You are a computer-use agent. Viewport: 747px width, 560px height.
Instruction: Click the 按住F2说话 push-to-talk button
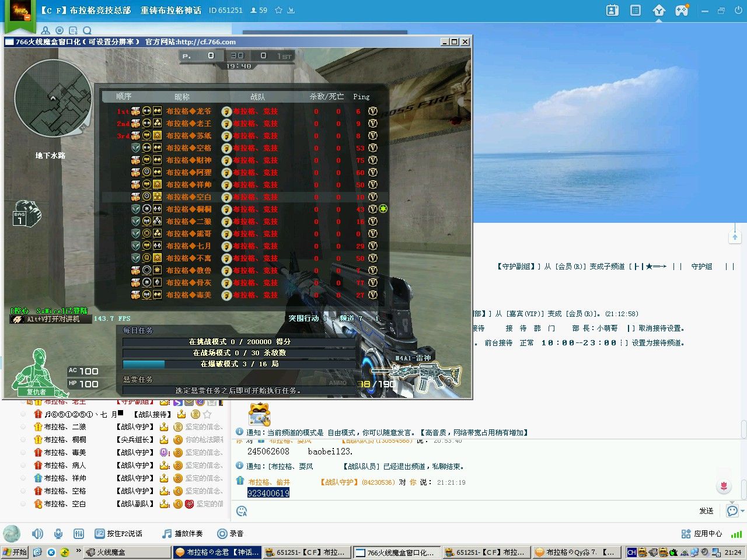click(x=118, y=534)
